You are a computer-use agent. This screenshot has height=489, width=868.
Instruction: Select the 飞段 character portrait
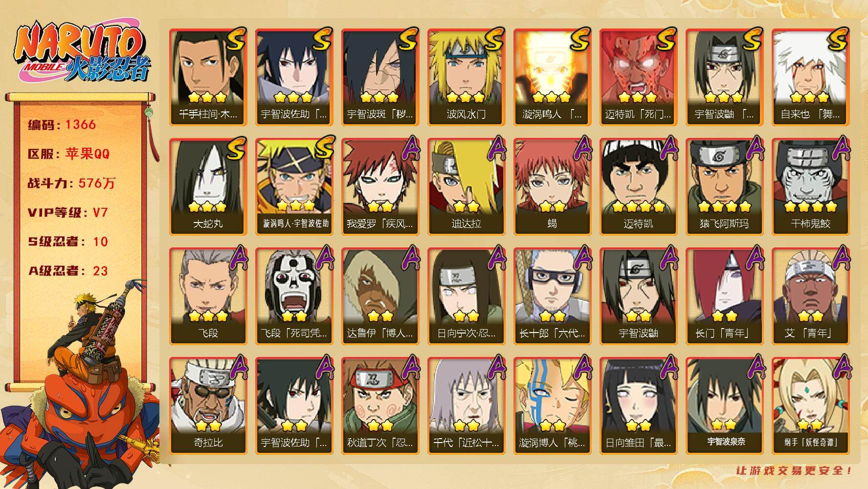(208, 296)
